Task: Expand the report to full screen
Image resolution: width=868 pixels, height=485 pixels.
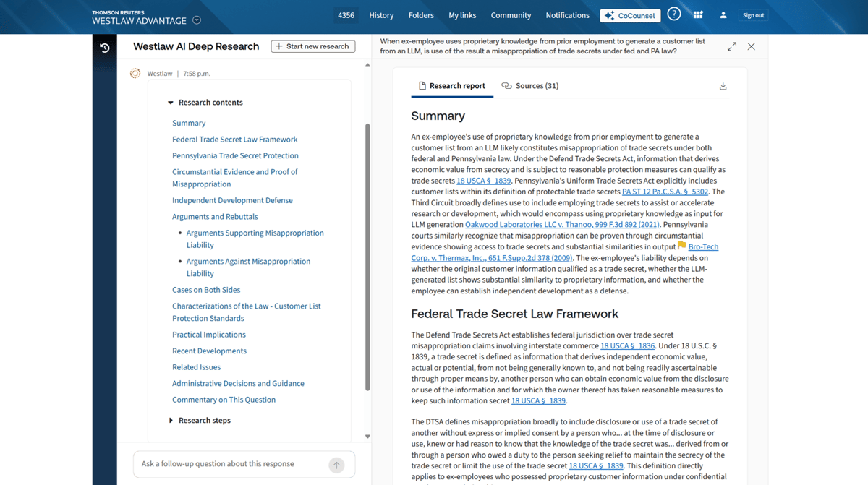Action: 731,46
